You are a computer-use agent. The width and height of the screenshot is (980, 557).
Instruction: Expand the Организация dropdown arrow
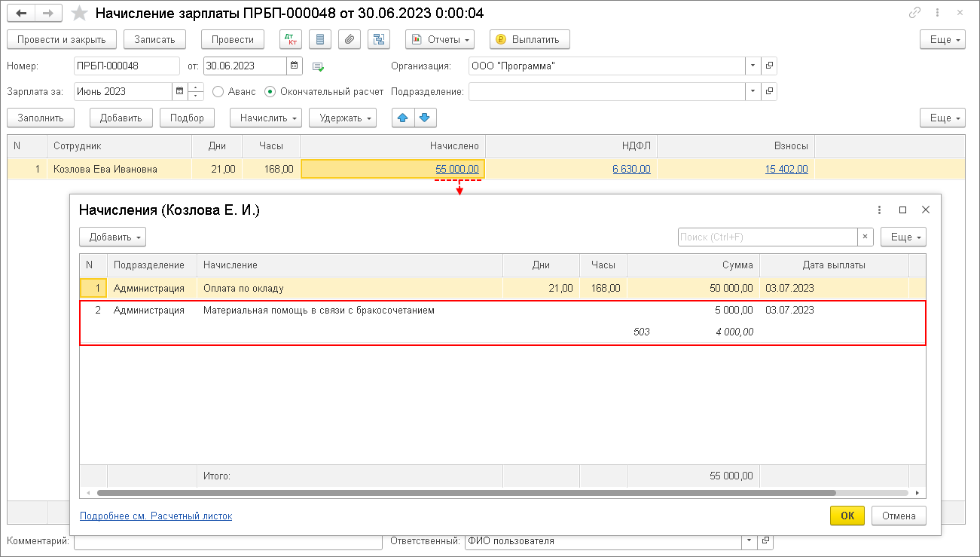[x=753, y=66]
